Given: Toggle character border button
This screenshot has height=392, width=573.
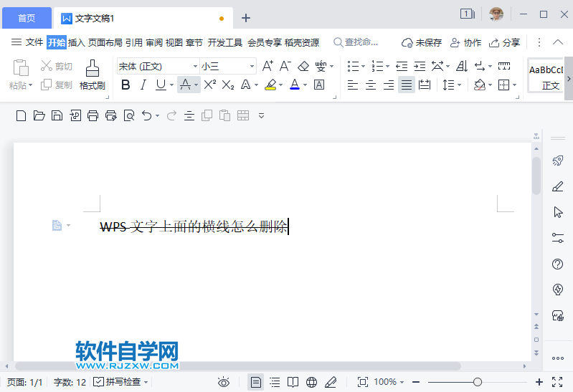Looking at the screenshot, I should (319, 85).
